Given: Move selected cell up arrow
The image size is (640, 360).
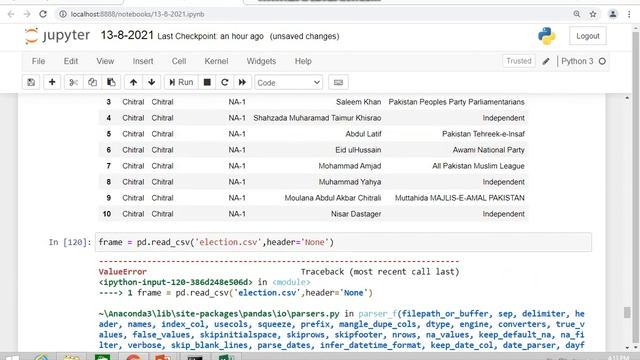Looking at the screenshot, I should (133, 82).
